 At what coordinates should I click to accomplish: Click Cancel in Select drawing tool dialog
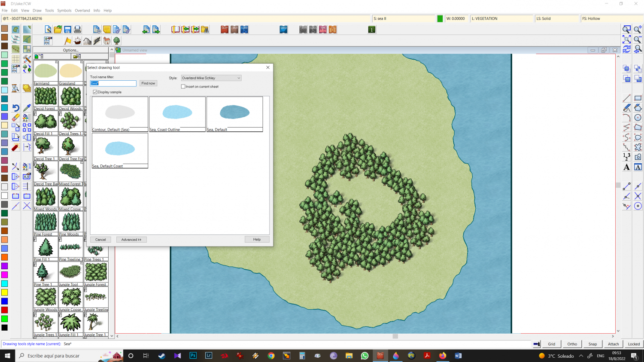tap(100, 240)
